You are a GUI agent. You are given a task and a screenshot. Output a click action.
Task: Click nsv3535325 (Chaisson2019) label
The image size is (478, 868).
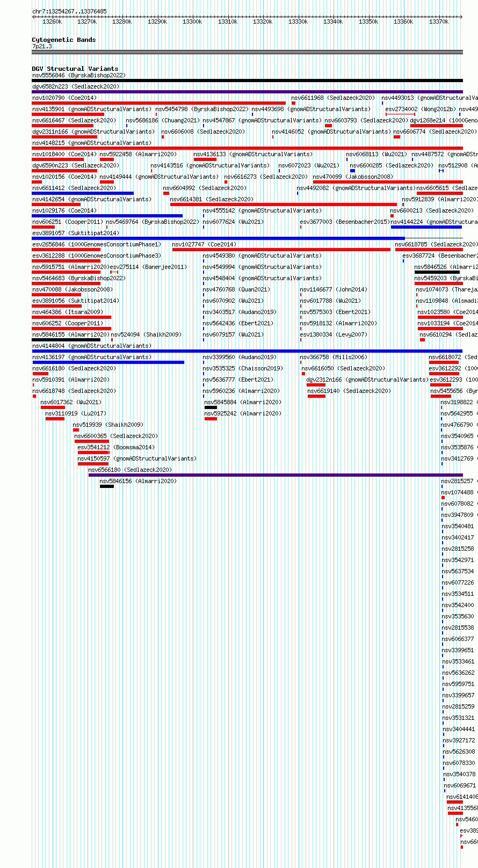243,368
